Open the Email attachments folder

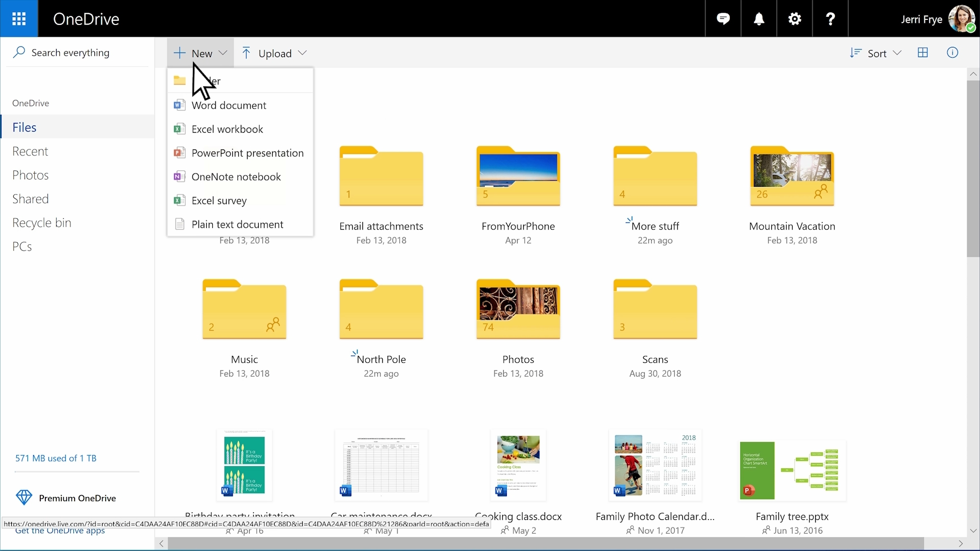(381, 176)
